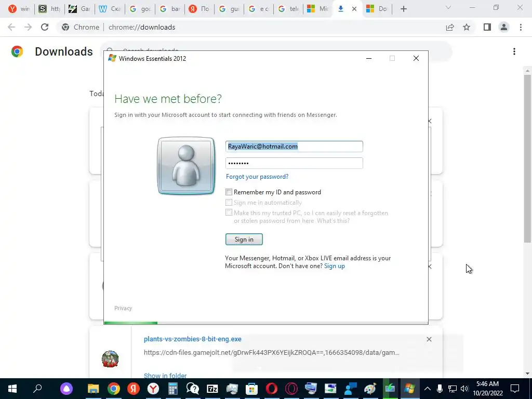The width and height of the screenshot is (532, 399).
Task: Switch to Windows Essentials taskbar icon
Action: coord(409,389)
